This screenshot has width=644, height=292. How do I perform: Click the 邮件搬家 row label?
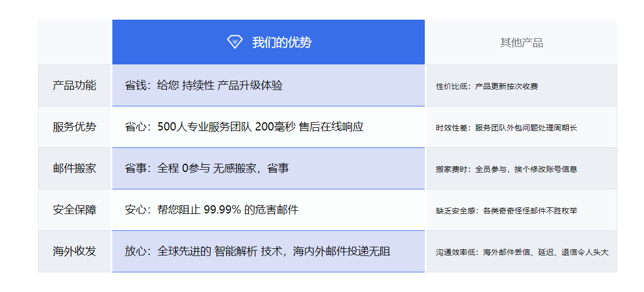click(x=75, y=169)
